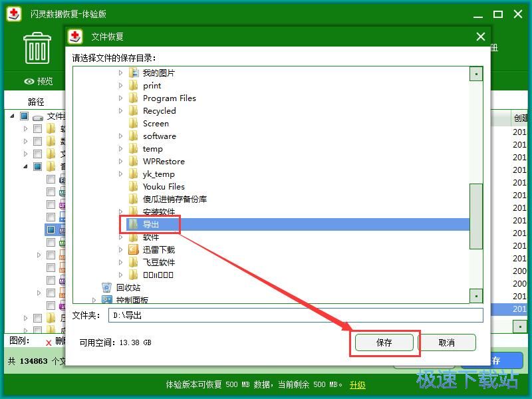This screenshot has height=399, width=532.
Task: Expand the Recycled folder
Action: 120,111
